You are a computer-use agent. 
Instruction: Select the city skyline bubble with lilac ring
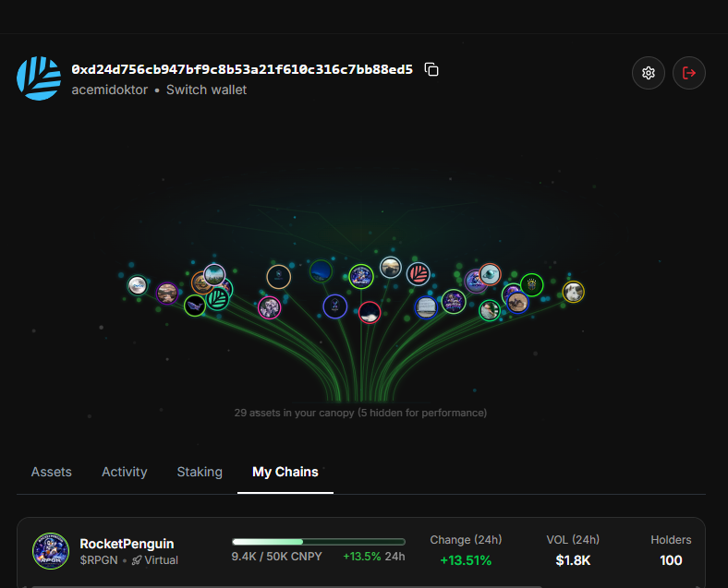pos(214,275)
